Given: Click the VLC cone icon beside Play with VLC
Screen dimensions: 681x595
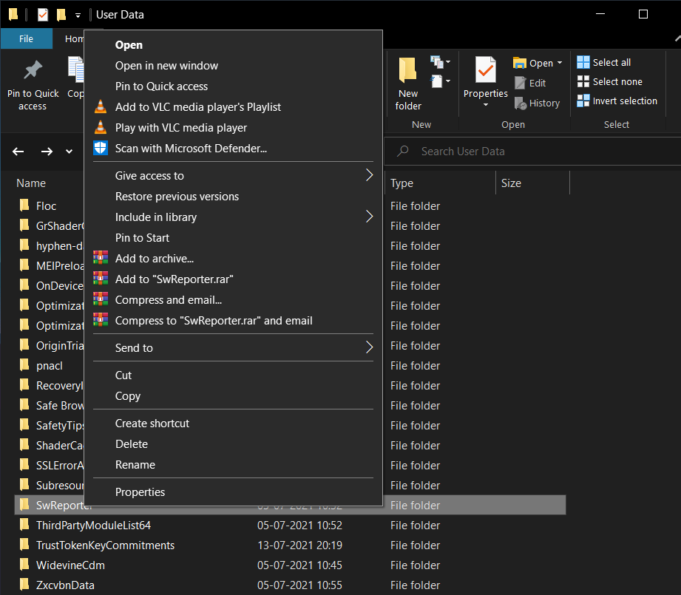Looking at the screenshot, I should pos(100,127).
